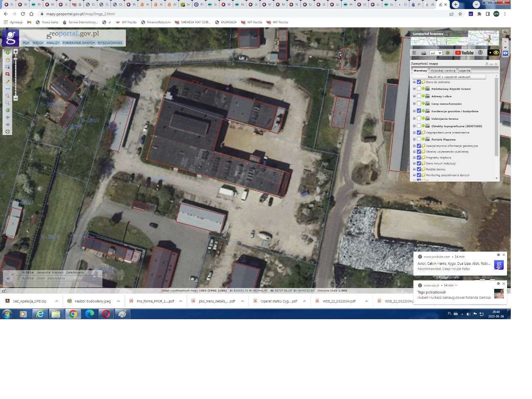Click the high-contrast eye icon
532x399 pixels.
point(496,53)
